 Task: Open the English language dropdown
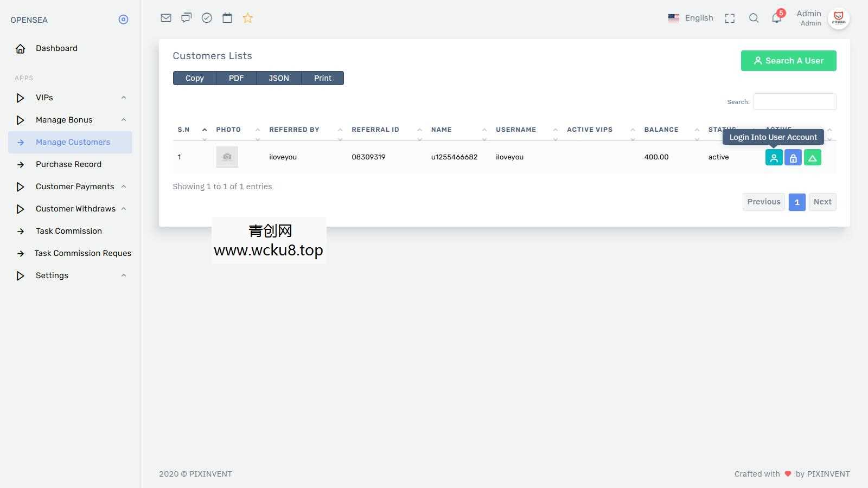691,18
